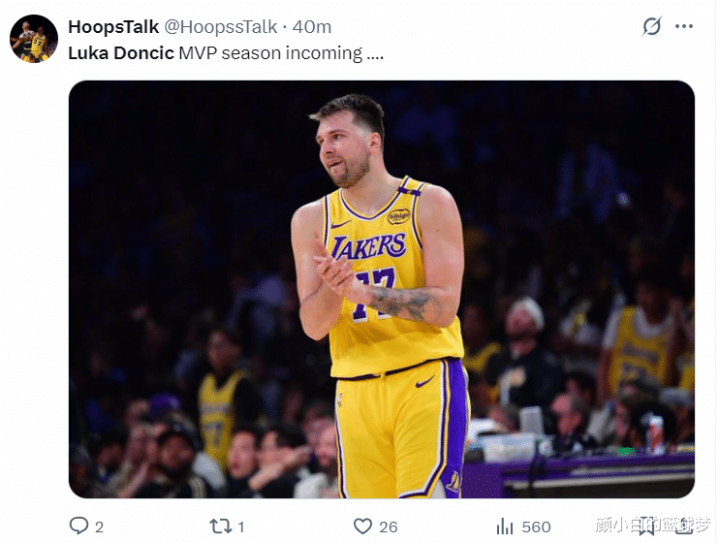Click the 560 views count
This screenshot has width=719, height=543.
(536, 526)
